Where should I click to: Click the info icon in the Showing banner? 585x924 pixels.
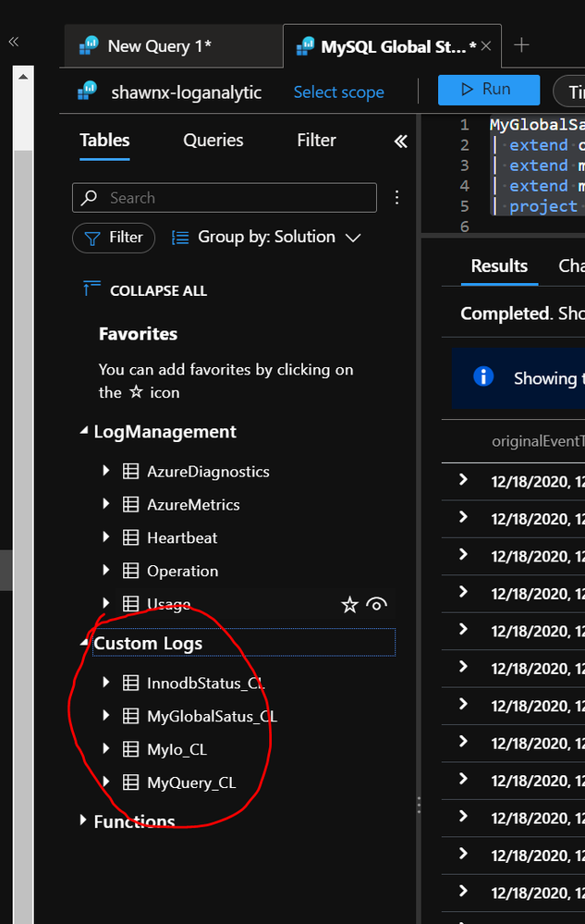(483, 376)
